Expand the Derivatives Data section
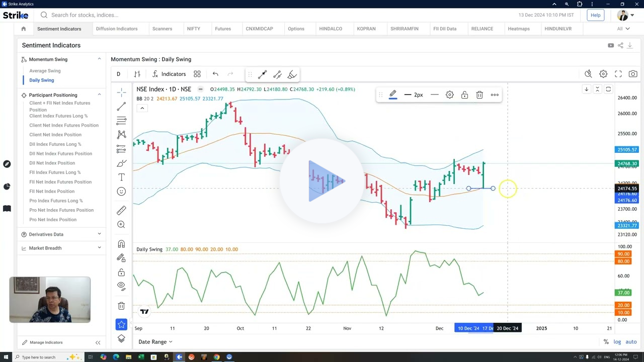Screen dimensions: 644x362 pyautogui.click(x=99, y=234)
